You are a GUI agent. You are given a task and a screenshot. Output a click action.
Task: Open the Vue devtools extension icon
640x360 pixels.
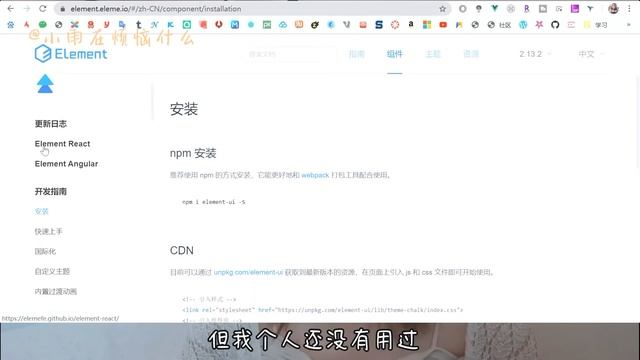(495, 9)
